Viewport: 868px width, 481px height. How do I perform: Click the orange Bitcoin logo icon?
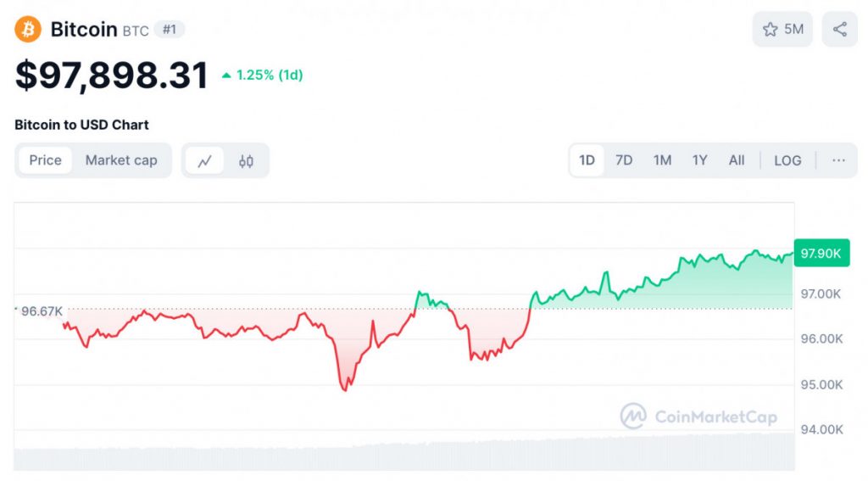pos(28,29)
